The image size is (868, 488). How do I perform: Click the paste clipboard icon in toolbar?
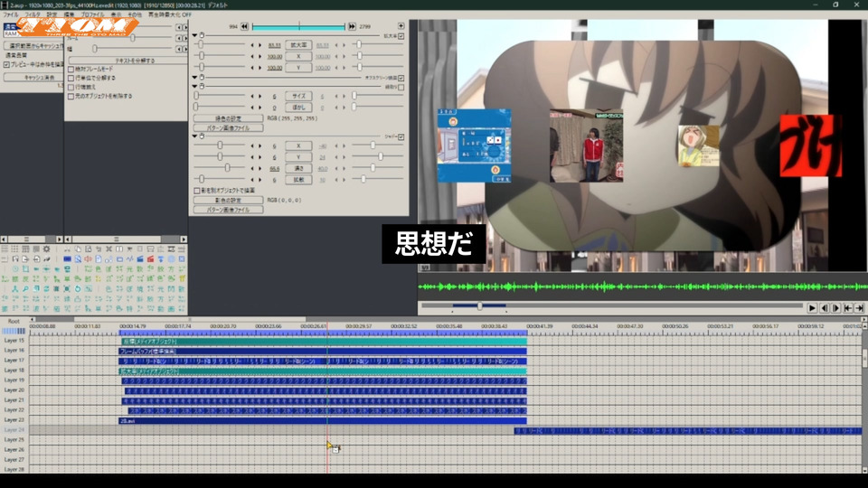tap(88, 249)
